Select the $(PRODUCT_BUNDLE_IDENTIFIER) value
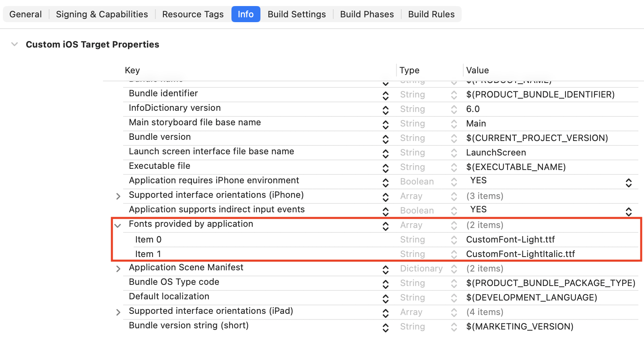The image size is (644, 340). point(540,95)
